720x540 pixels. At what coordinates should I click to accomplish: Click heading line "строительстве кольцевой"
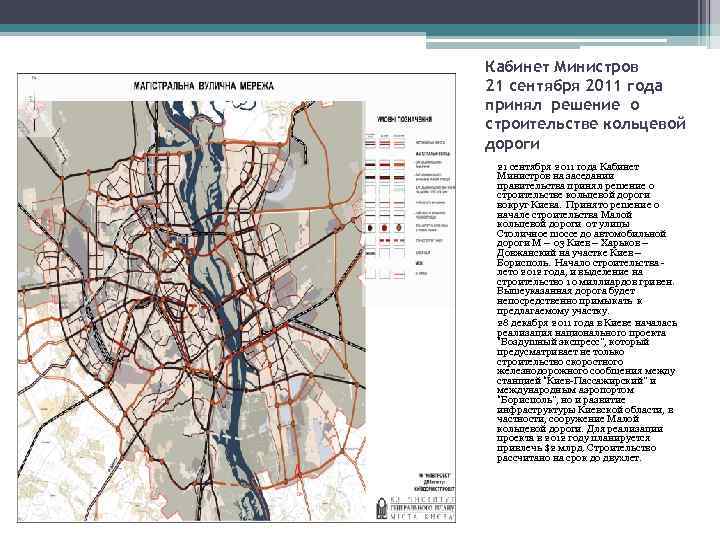click(x=585, y=124)
